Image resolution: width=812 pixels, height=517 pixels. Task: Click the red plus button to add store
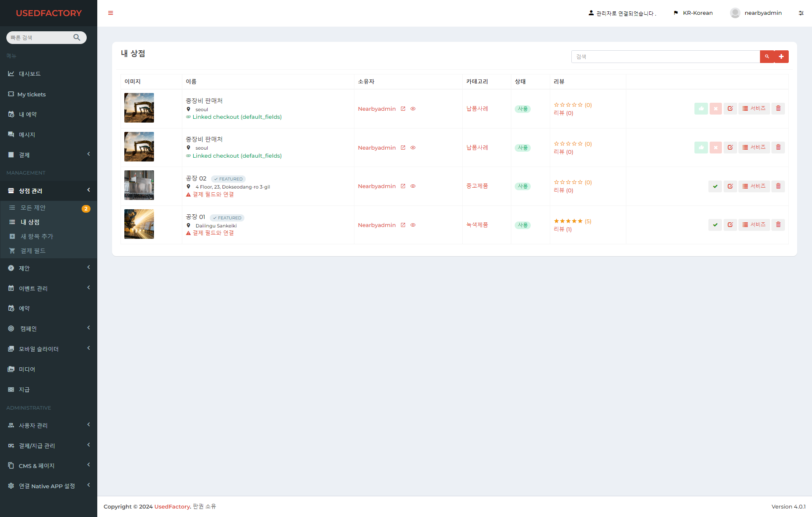click(781, 57)
